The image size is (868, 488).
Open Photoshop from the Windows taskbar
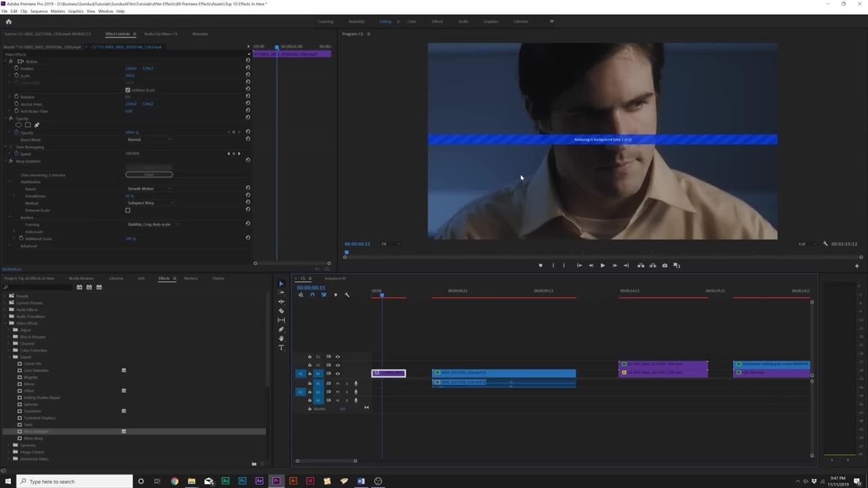coord(242,481)
